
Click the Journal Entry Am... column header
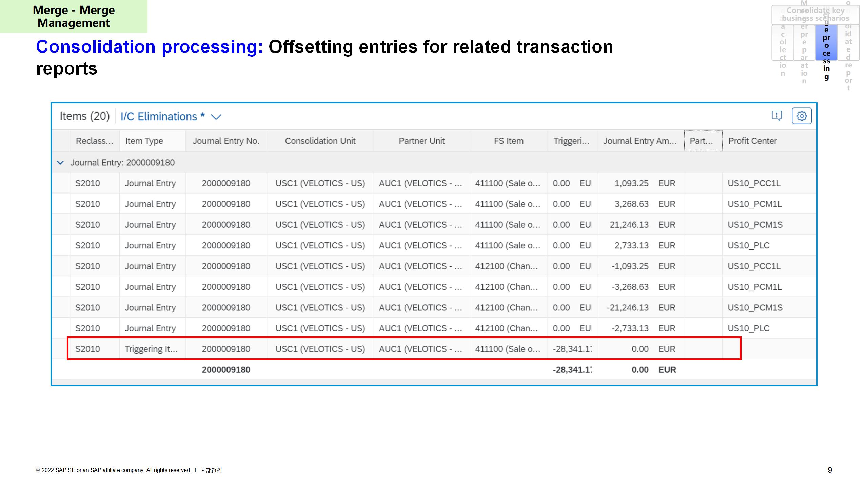tap(639, 141)
